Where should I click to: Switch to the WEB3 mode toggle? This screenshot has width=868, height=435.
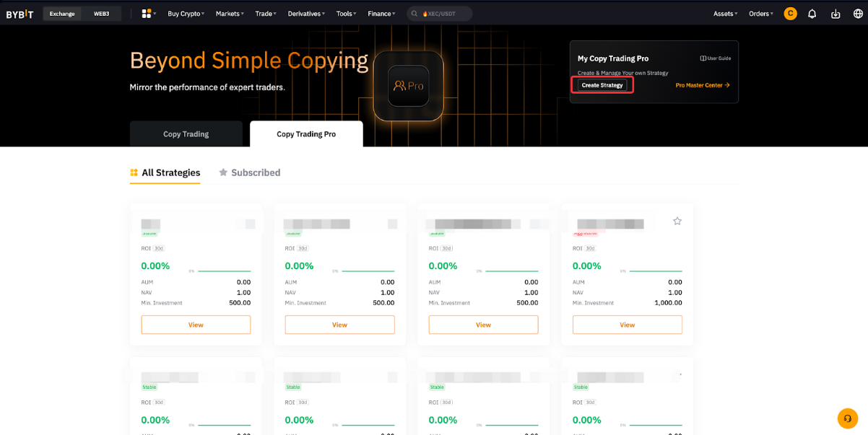[101, 14]
